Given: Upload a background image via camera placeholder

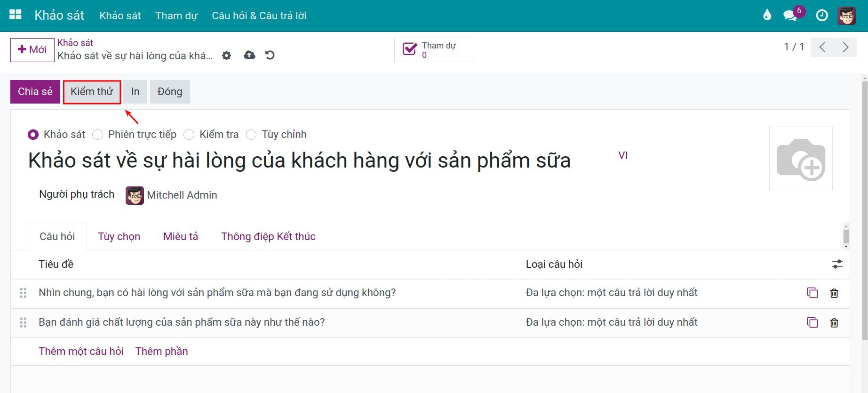Looking at the screenshot, I should point(801,159).
